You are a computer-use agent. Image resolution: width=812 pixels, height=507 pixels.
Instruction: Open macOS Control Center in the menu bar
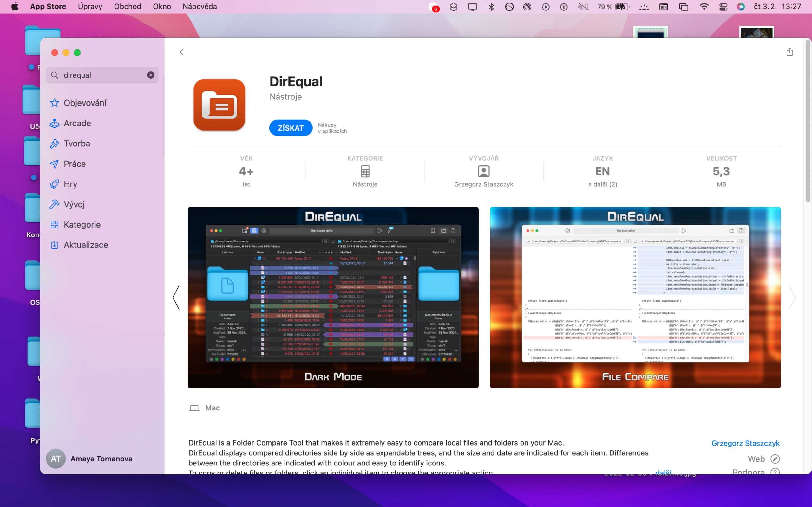pyautogui.click(x=723, y=7)
